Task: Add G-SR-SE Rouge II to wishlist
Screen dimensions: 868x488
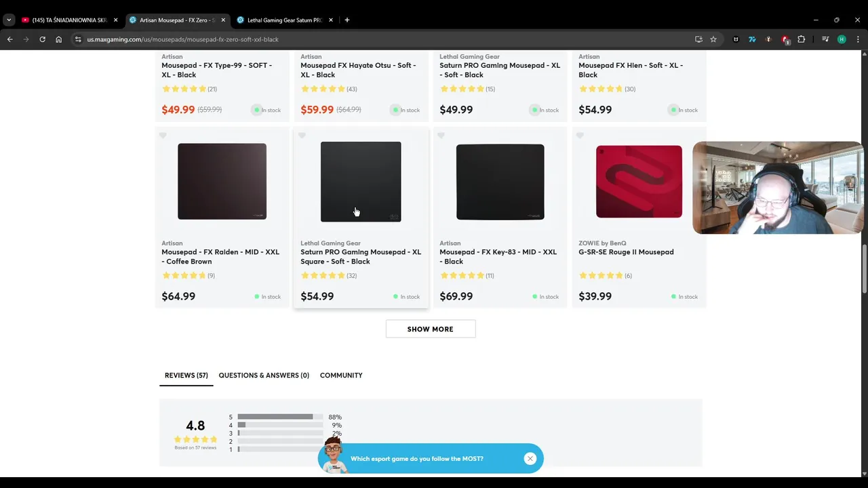Action: point(580,136)
